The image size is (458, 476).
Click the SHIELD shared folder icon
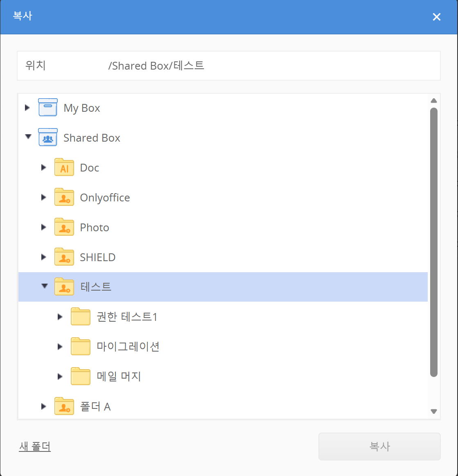coord(64,257)
